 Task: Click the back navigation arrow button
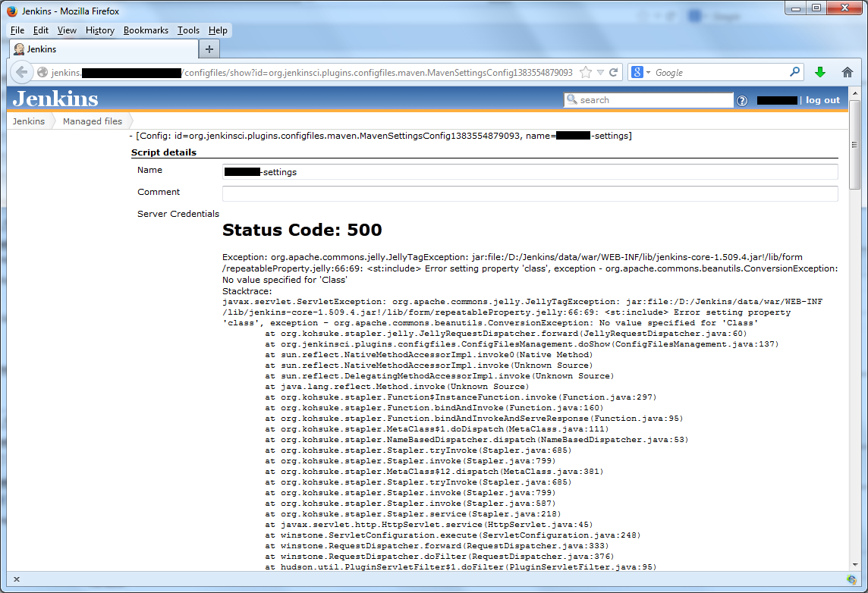(x=22, y=73)
